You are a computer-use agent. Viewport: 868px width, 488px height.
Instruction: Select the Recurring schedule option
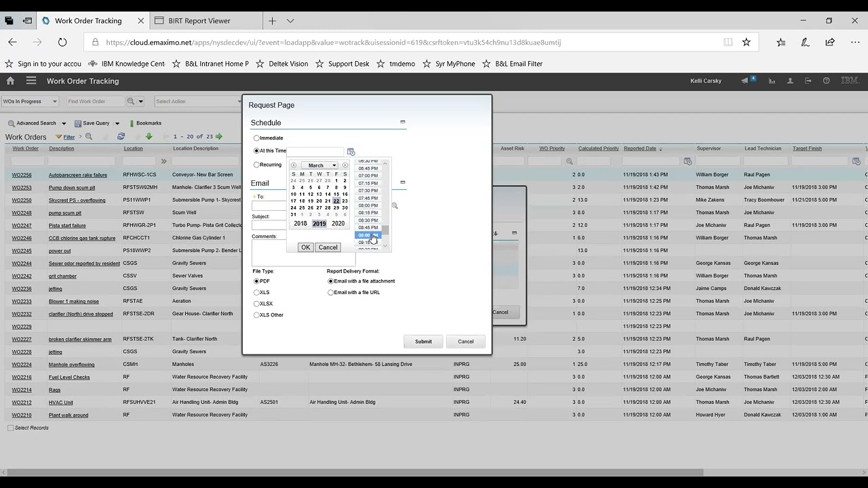(x=256, y=165)
